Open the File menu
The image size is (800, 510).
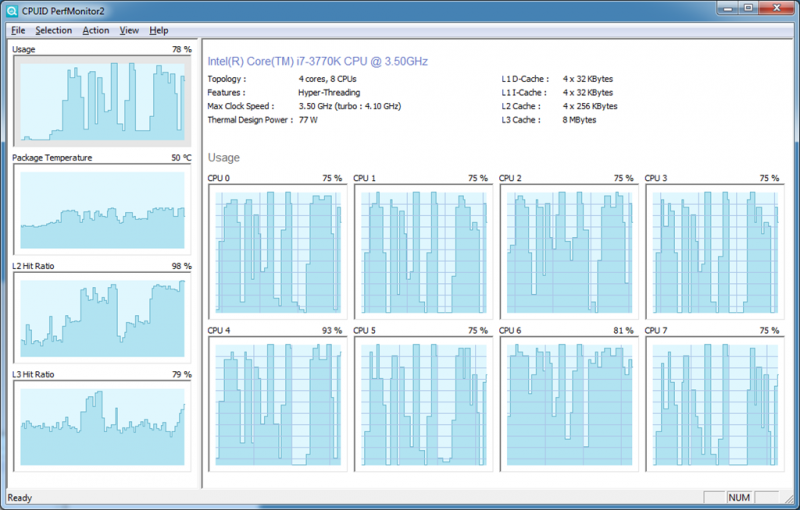coord(18,30)
